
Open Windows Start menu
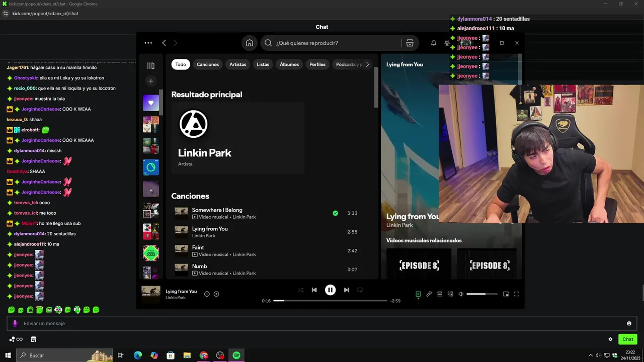[x=8, y=355]
